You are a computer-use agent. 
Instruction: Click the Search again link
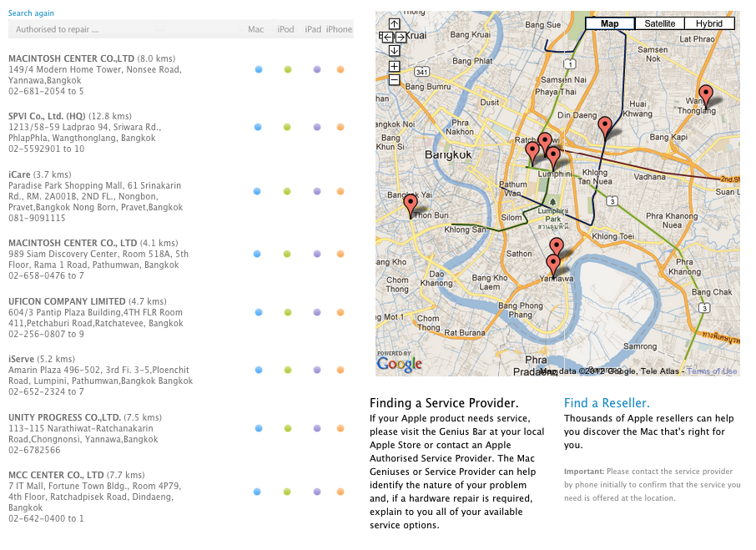31,13
